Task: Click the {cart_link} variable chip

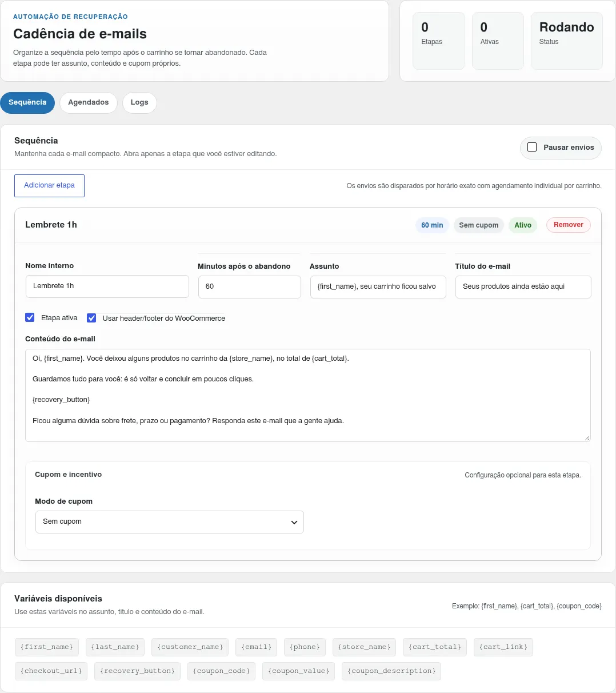Action: coord(503,647)
